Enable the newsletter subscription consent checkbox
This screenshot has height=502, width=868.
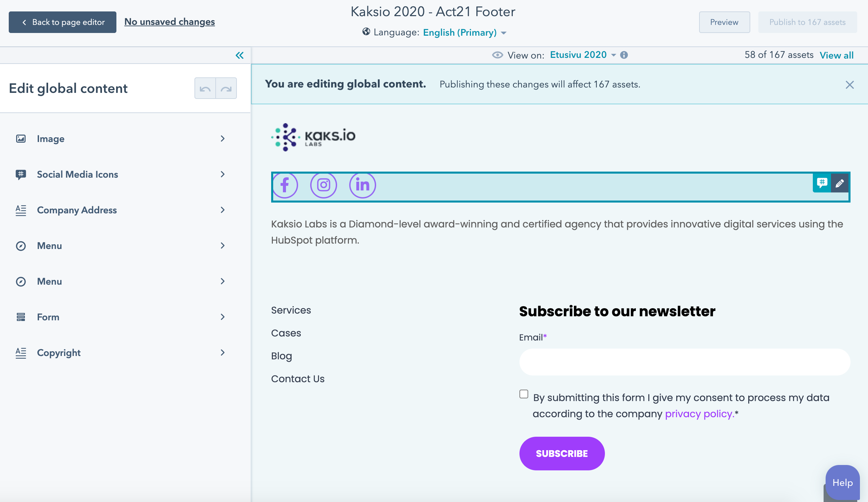click(x=524, y=394)
